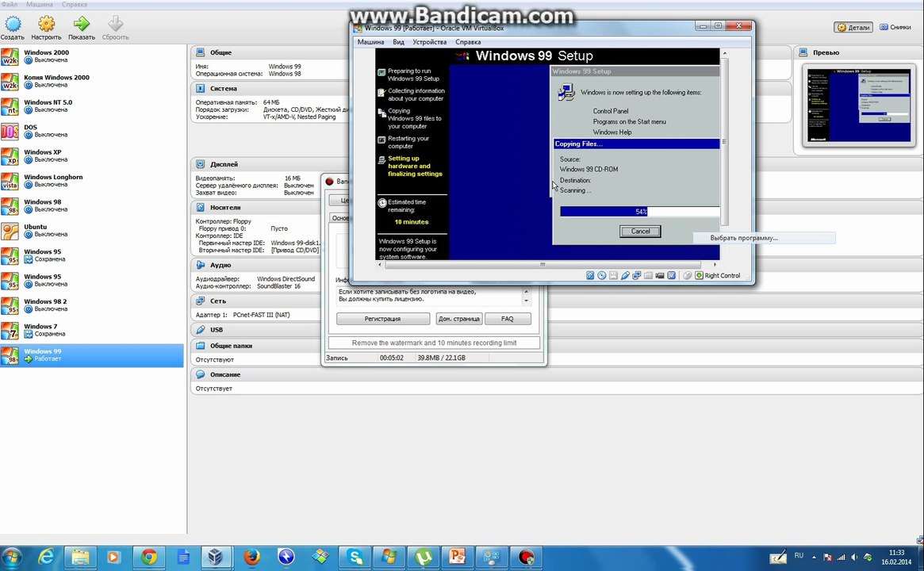
Task: Open Настроить settings for the selected VM
Action: coord(46,28)
